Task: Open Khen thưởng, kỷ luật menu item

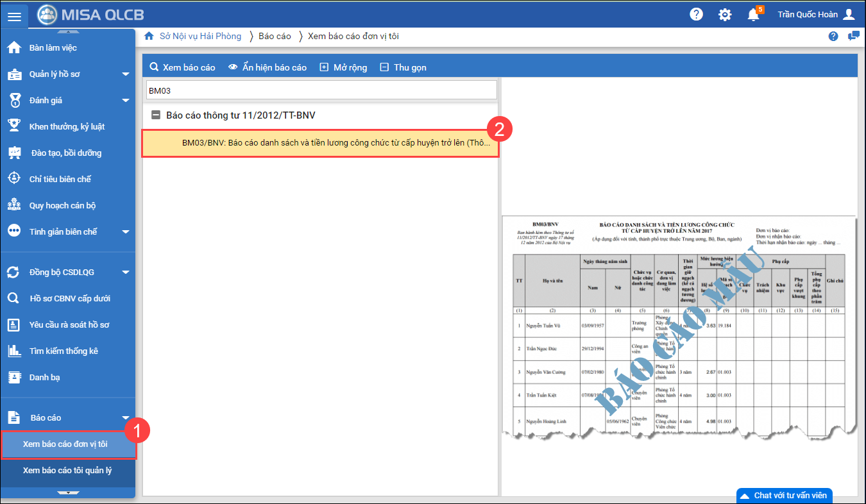Action: click(x=67, y=127)
